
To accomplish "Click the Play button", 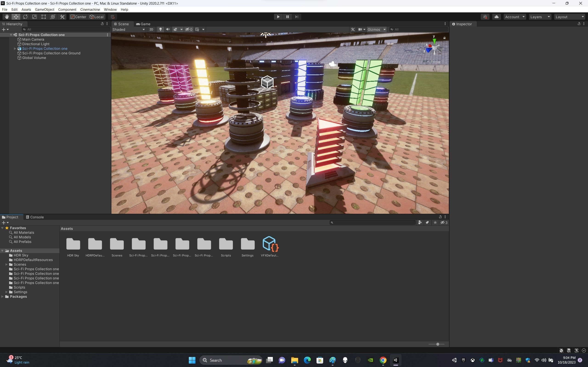I will point(278,17).
